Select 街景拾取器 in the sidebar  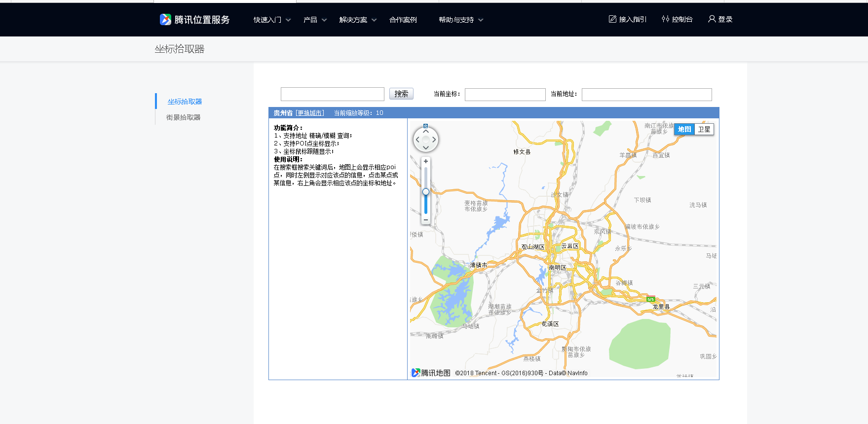[183, 117]
